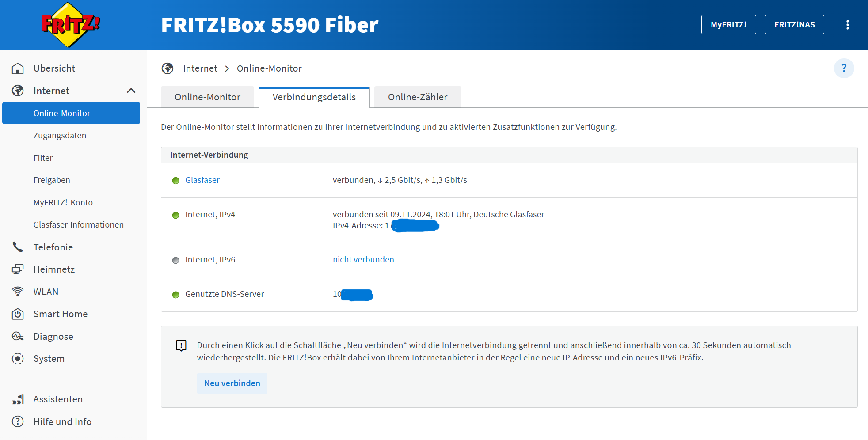Collapse the Internet menu section
868x440 pixels.
click(131, 91)
